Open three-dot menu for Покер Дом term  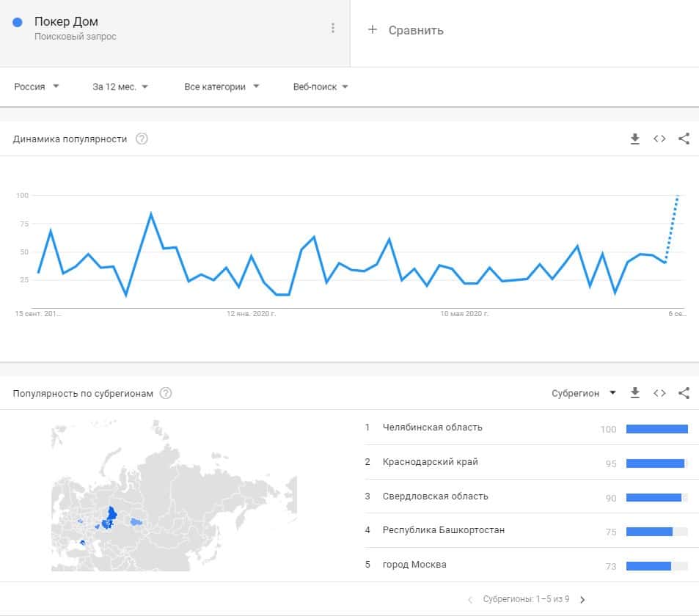click(333, 28)
